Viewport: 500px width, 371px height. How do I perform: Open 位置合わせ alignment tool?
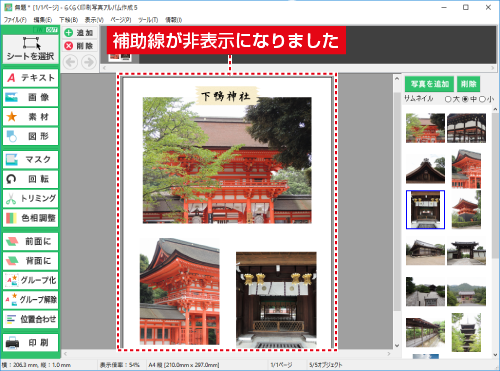30,319
